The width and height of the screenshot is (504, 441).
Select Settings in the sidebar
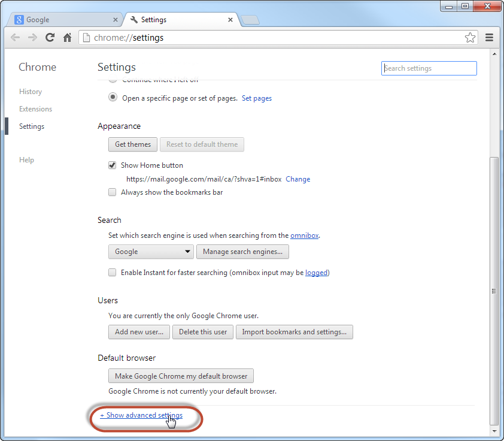(32, 126)
